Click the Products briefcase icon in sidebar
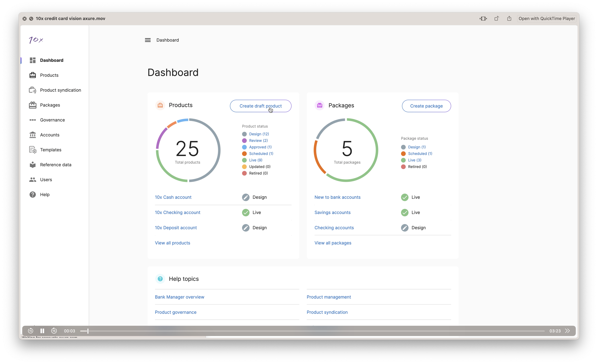Screen dimensions: 598x364 [x=32, y=75]
